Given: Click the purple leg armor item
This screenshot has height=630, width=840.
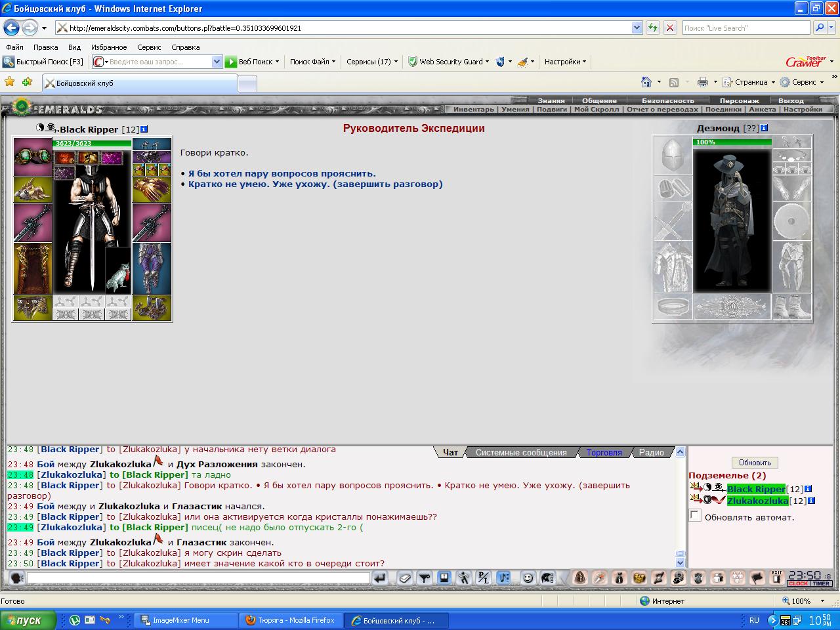Looking at the screenshot, I should click(152, 268).
